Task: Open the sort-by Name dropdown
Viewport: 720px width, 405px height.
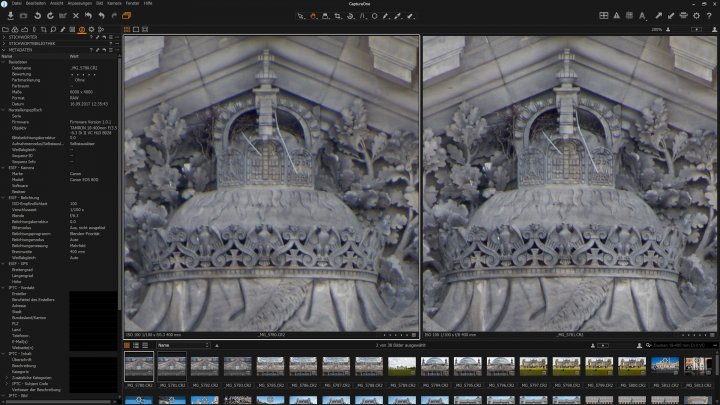Action: pyautogui.click(x=180, y=345)
